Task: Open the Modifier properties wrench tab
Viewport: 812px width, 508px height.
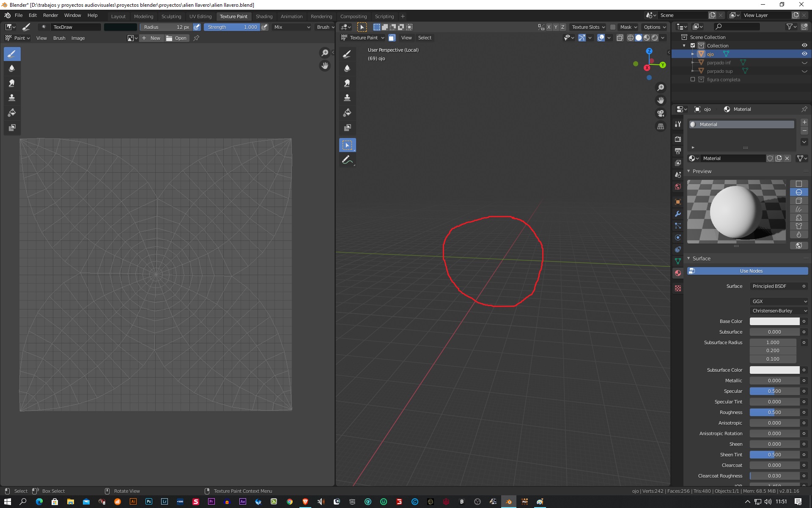Action: point(678,214)
